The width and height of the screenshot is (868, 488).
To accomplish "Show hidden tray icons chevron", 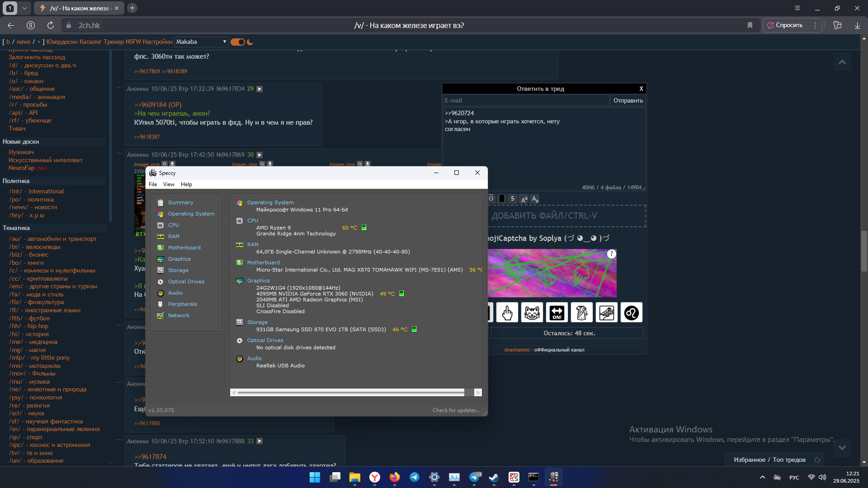I will (x=762, y=477).
